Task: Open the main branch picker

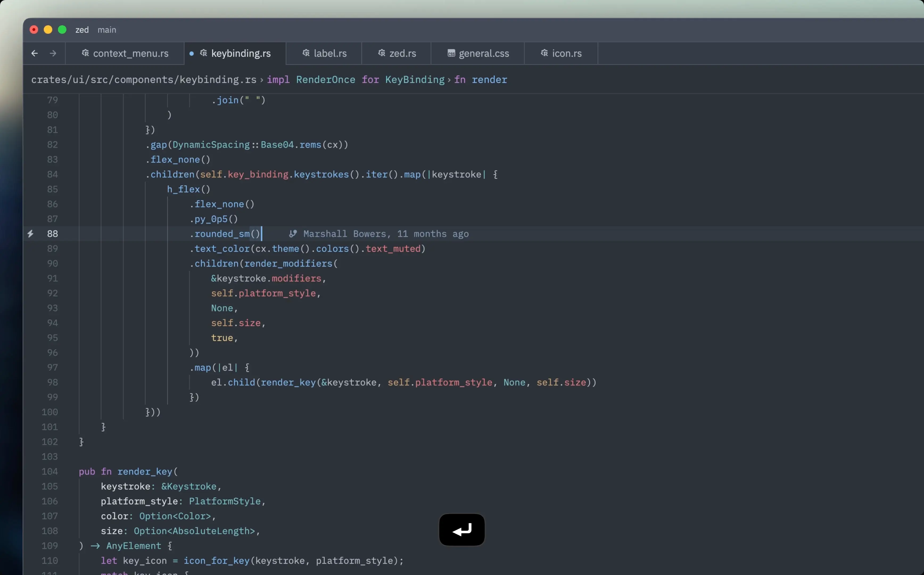Action: tap(107, 30)
